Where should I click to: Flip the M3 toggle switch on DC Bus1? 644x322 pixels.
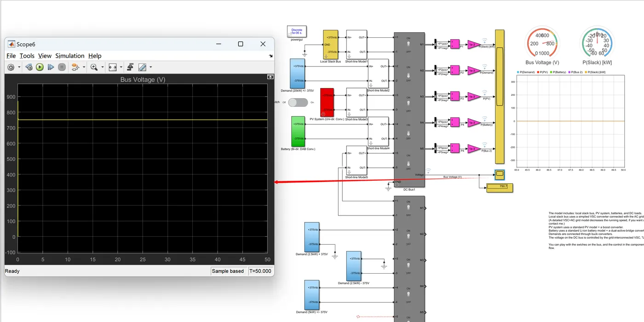pyautogui.click(x=408, y=103)
